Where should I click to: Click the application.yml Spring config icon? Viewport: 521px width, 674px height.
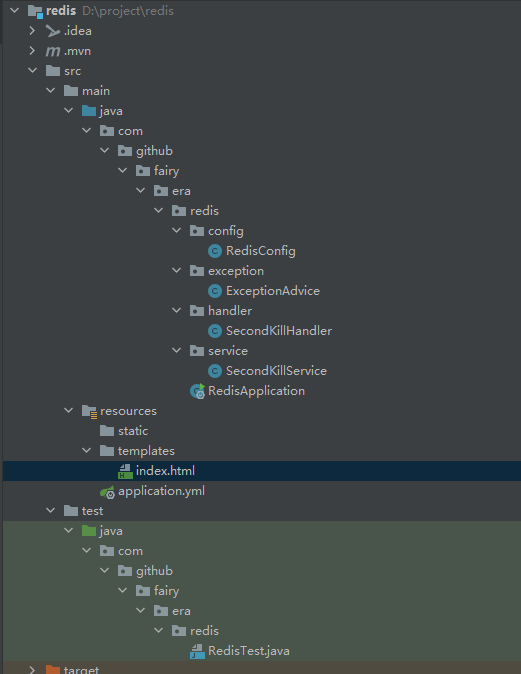tap(107, 491)
